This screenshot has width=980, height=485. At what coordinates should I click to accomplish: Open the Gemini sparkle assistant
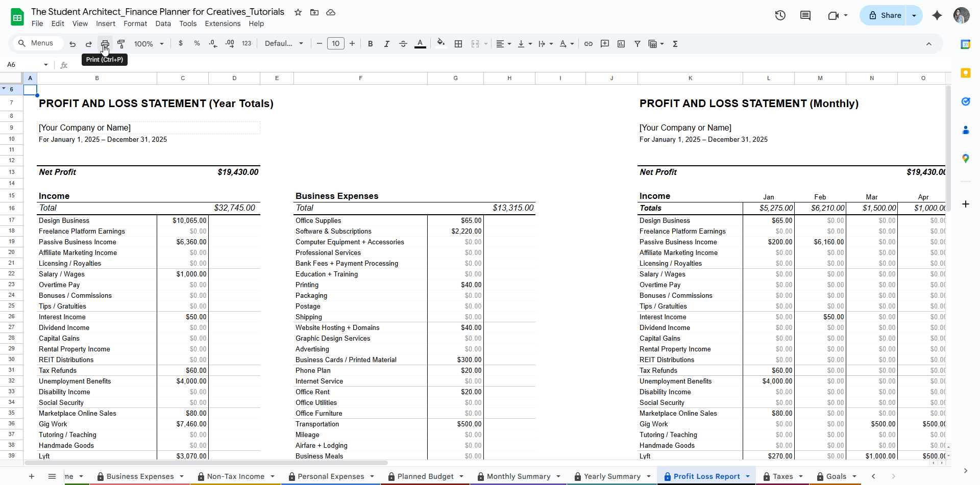click(x=937, y=15)
